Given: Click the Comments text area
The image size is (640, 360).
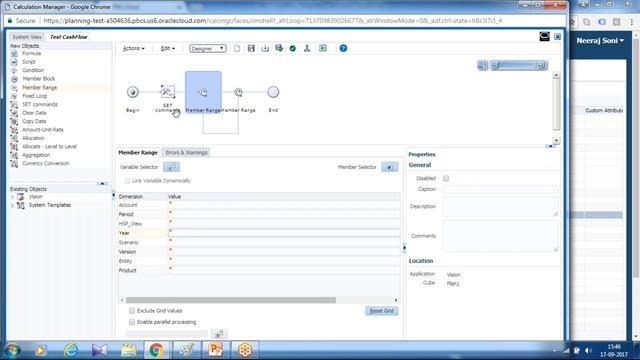Looking at the screenshot, I should coord(500,236).
